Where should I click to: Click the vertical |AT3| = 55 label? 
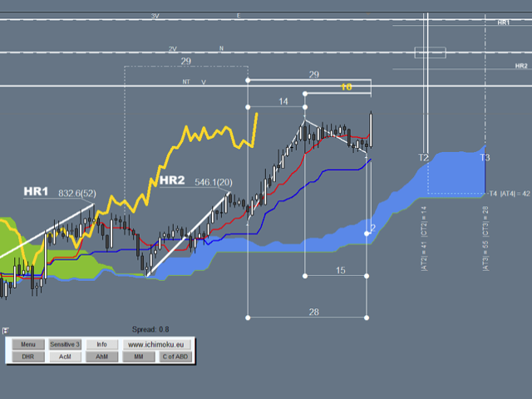click(485, 256)
